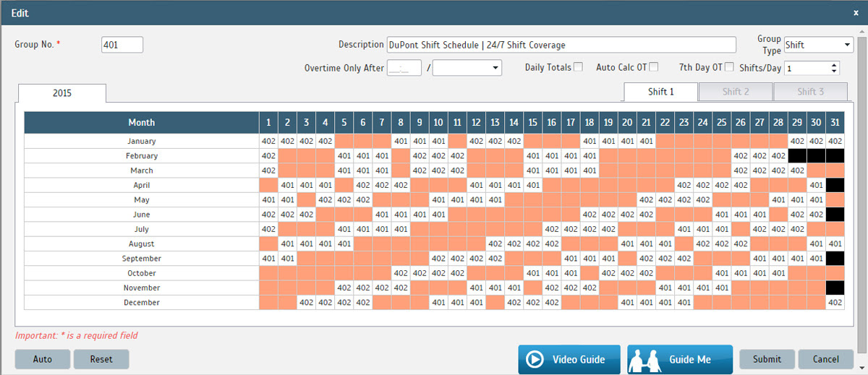Close the Edit dialog with the X
This screenshot has height=375, width=868.
tap(856, 13)
